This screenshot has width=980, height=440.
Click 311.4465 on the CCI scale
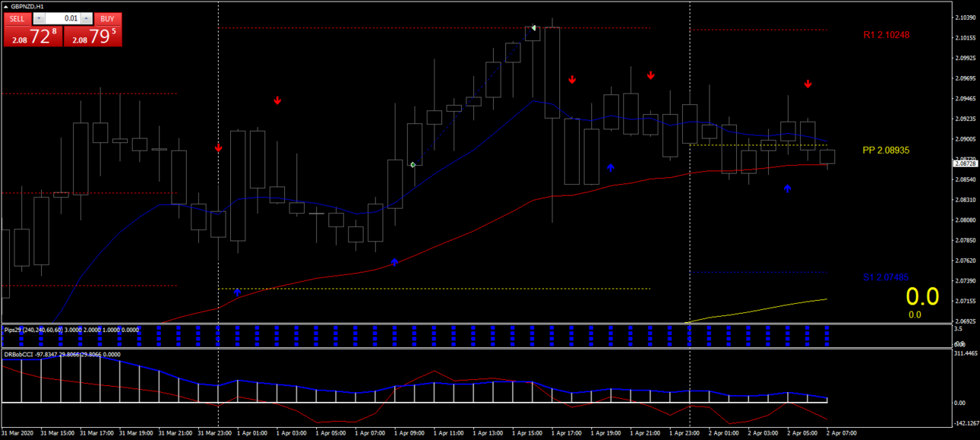point(966,353)
